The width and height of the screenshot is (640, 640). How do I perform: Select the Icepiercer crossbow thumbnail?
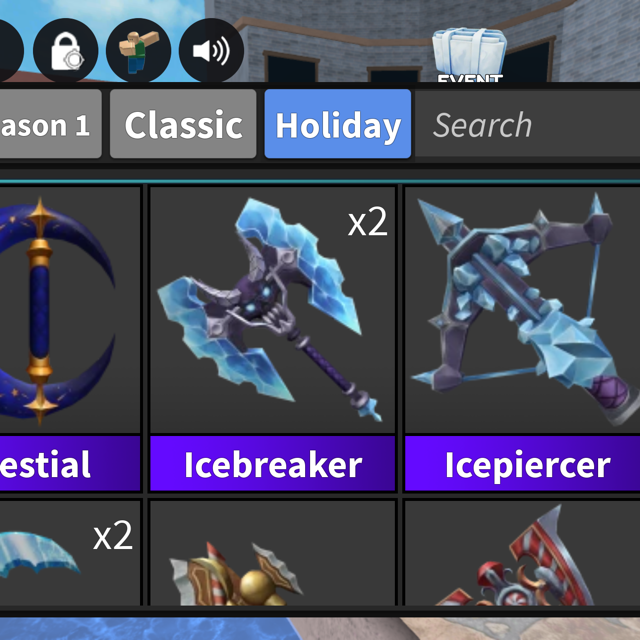(522, 310)
